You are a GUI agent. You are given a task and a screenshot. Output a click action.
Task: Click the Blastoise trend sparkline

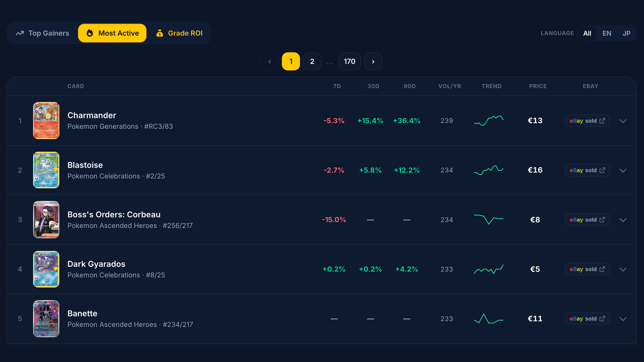[x=489, y=170]
